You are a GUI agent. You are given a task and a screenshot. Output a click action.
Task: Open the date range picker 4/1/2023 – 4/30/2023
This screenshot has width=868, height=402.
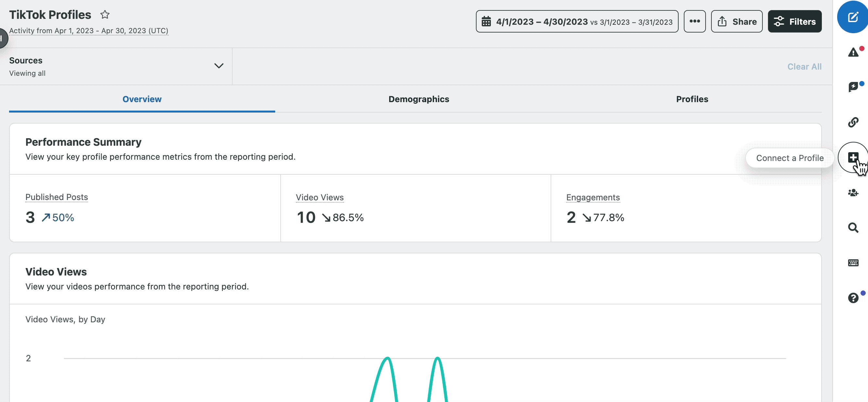click(x=577, y=21)
